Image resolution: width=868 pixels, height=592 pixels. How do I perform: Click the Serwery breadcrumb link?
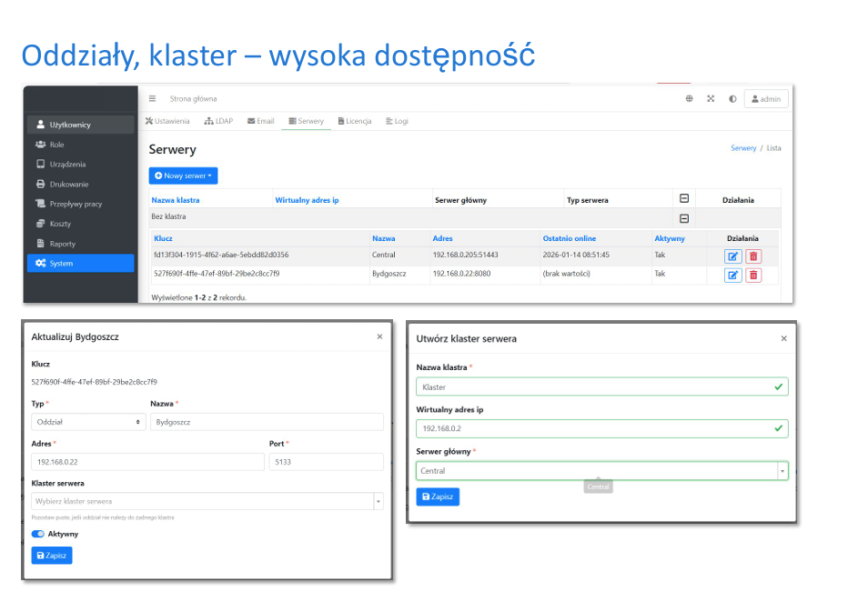tap(743, 148)
